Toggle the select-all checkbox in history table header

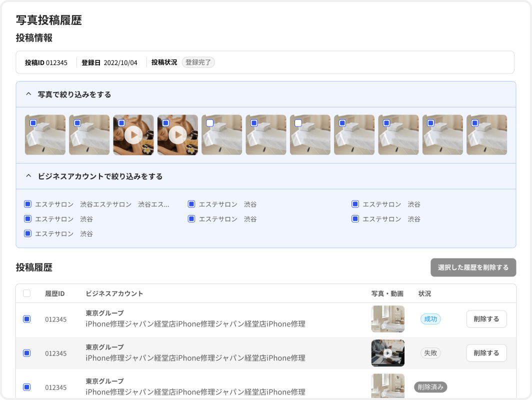point(27,293)
